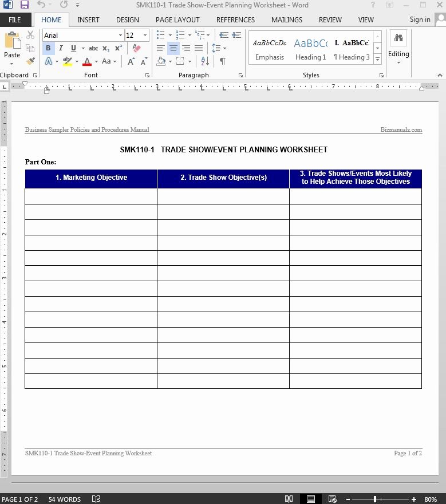The height and width of the screenshot is (504, 446).
Task: Save the document using the Save icon
Action: point(24,5)
